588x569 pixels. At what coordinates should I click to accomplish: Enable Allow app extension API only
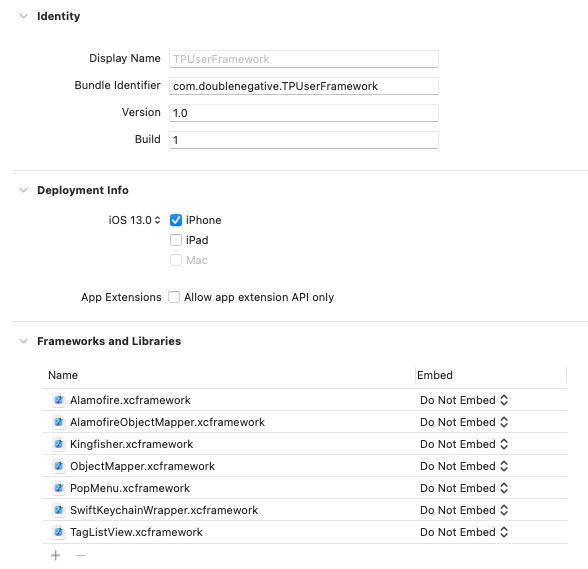(174, 297)
